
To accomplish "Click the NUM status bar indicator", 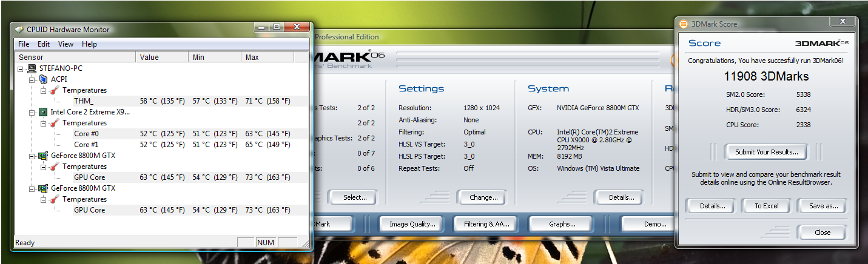I will pyautogui.click(x=266, y=243).
